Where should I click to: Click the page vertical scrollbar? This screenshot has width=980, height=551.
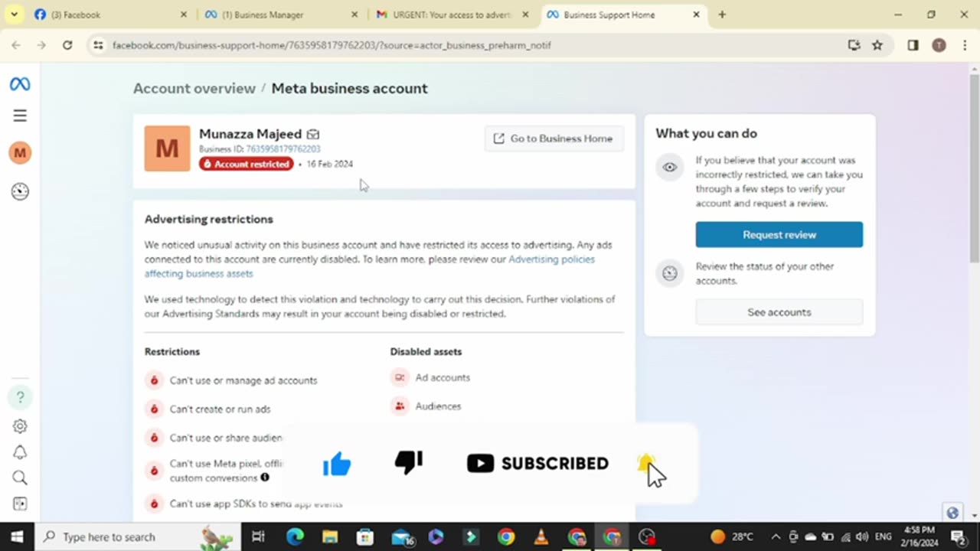(x=974, y=168)
